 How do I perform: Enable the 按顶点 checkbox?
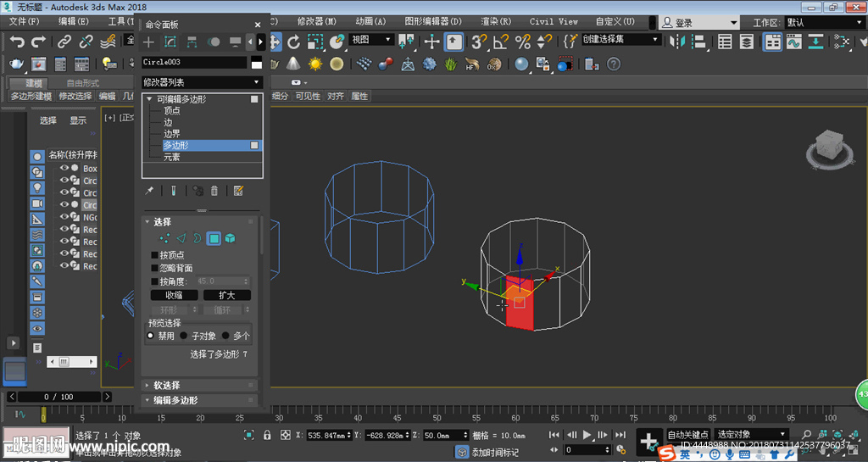[x=154, y=255]
